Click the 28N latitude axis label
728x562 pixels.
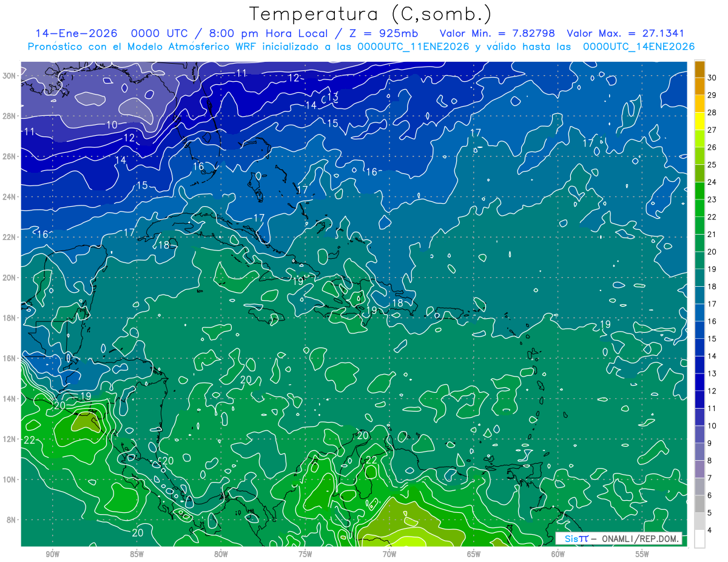pyautogui.click(x=8, y=116)
